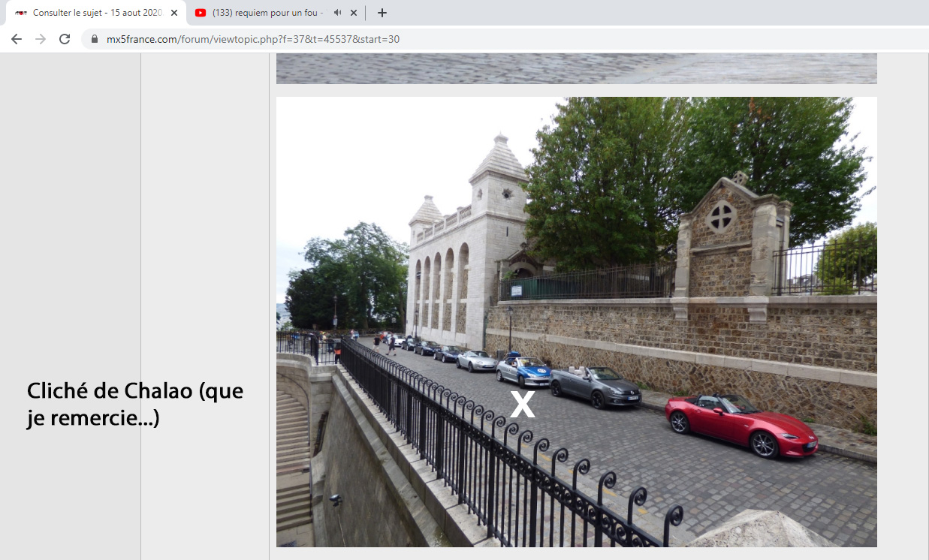Click the mx5france favicon on the first tab

click(x=21, y=13)
